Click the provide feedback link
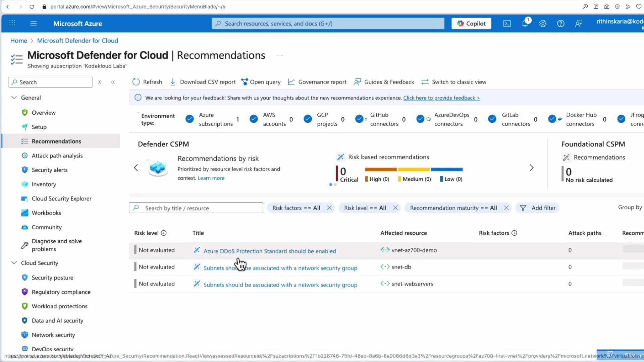644x362 pixels. pos(441,98)
